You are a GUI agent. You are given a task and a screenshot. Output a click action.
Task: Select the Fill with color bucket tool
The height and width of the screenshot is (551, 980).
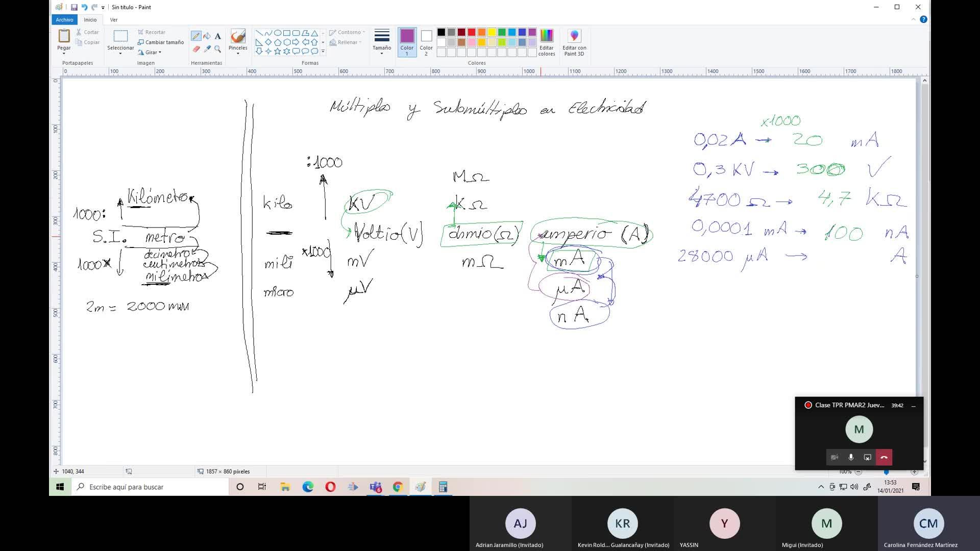pos(207,36)
